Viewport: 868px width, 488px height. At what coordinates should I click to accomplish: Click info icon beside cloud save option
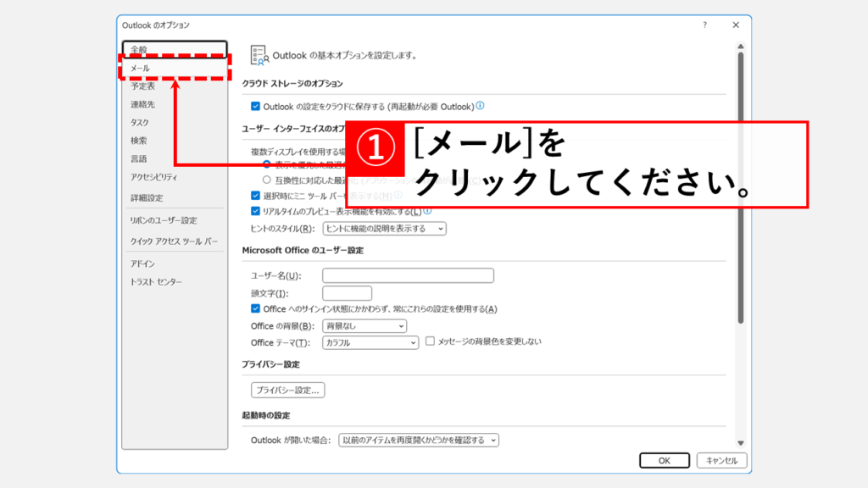480,106
